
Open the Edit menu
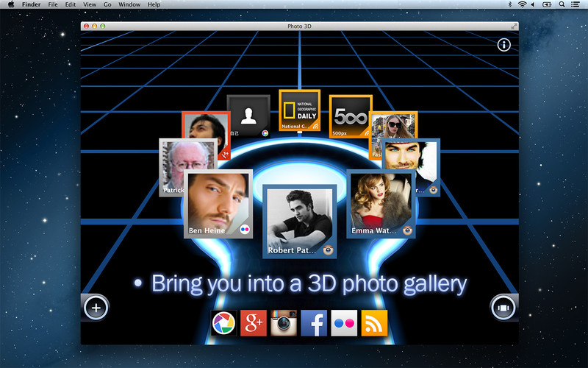[x=71, y=4]
